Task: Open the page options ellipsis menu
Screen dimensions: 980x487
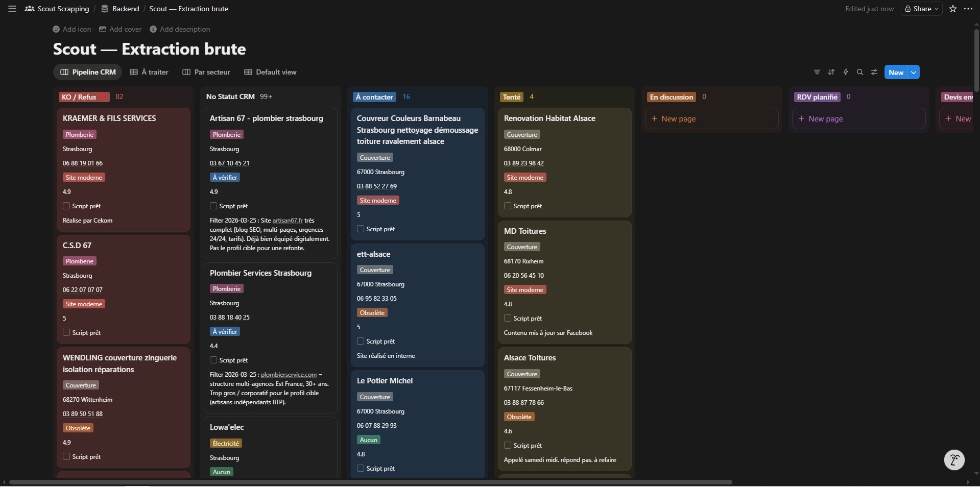Action: coord(968,9)
